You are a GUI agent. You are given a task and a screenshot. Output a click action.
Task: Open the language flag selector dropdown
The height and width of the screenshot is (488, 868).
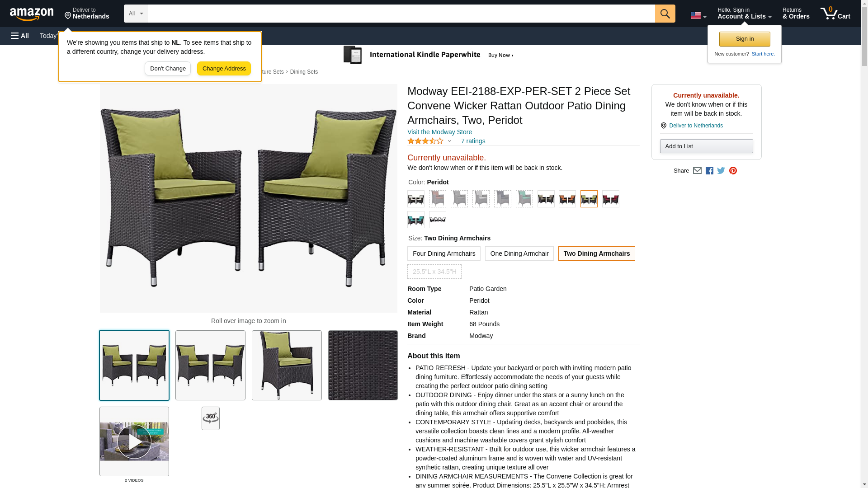(698, 16)
